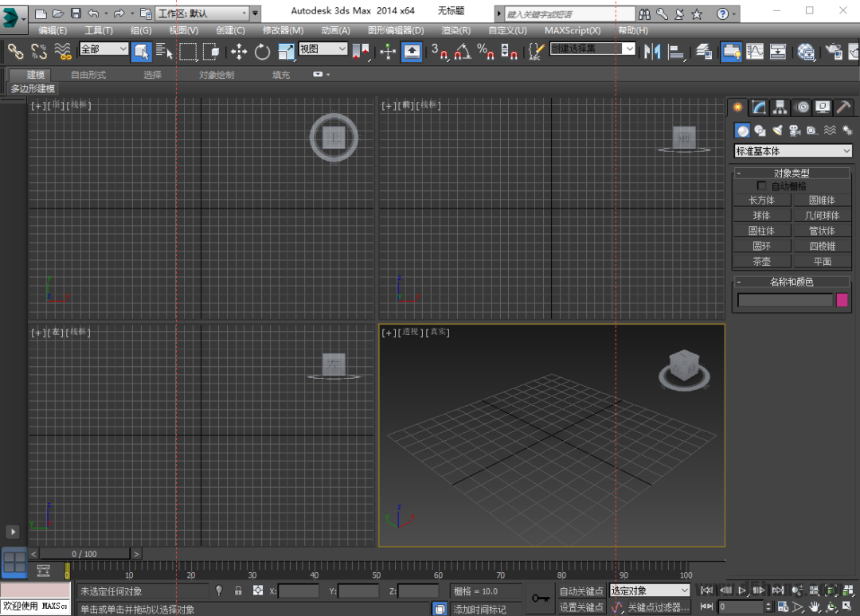
Task: Click the 几何球体 geosphere button
Action: 822,216
